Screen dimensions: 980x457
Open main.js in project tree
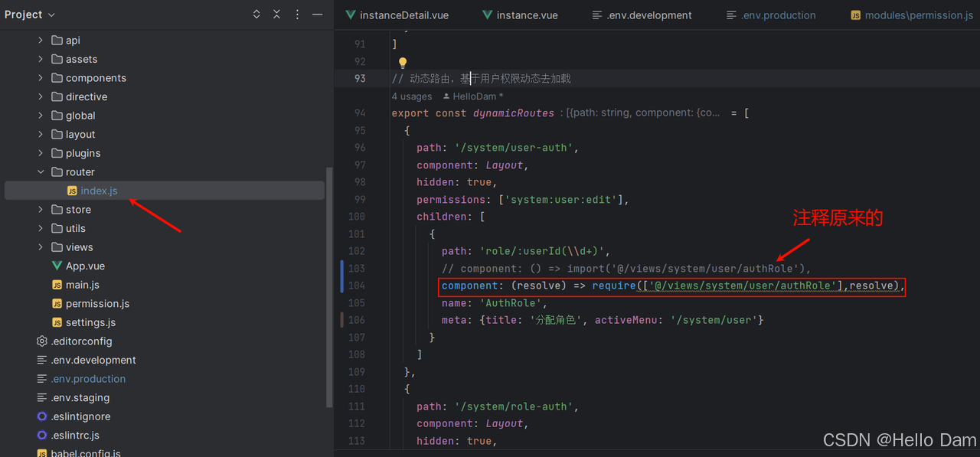pos(83,285)
